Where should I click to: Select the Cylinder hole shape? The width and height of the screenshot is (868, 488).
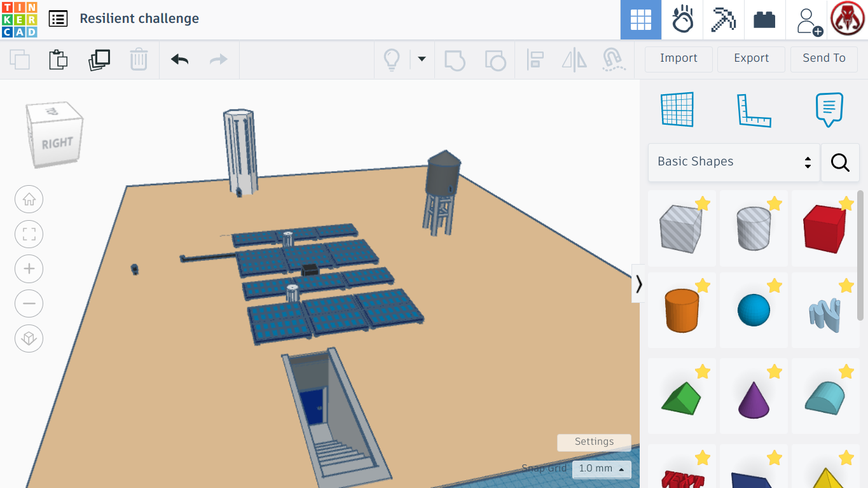(x=754, y=228)
